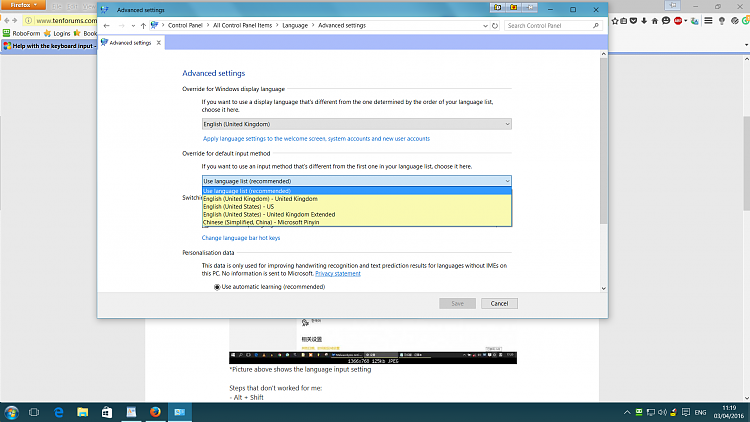Image resolution: width=750 pixels, height=422 pixels.
Task: Launch Microsoft Edge from the taskbar
Action: 58,412
